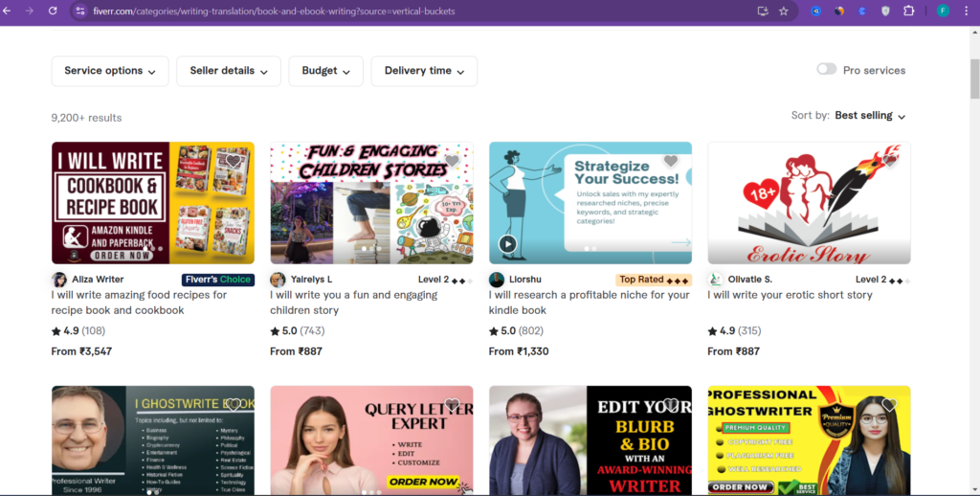The width and height of the screenshot is (980, 496).
Task: Click Olivatie S.'s profile avatar
Action: coord(716,280)
